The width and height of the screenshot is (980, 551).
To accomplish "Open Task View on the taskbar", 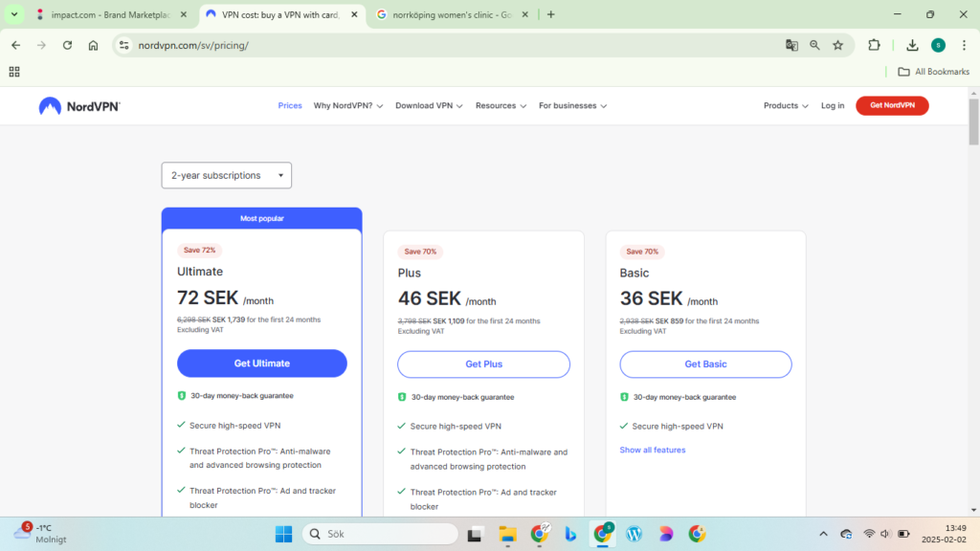I will [475, 534].
